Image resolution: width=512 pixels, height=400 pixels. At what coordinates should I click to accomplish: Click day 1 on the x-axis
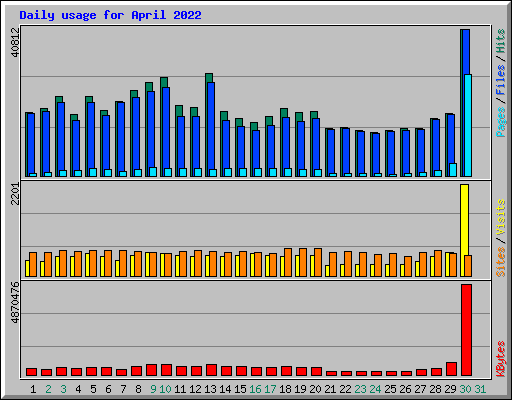[x=33, y=389]
